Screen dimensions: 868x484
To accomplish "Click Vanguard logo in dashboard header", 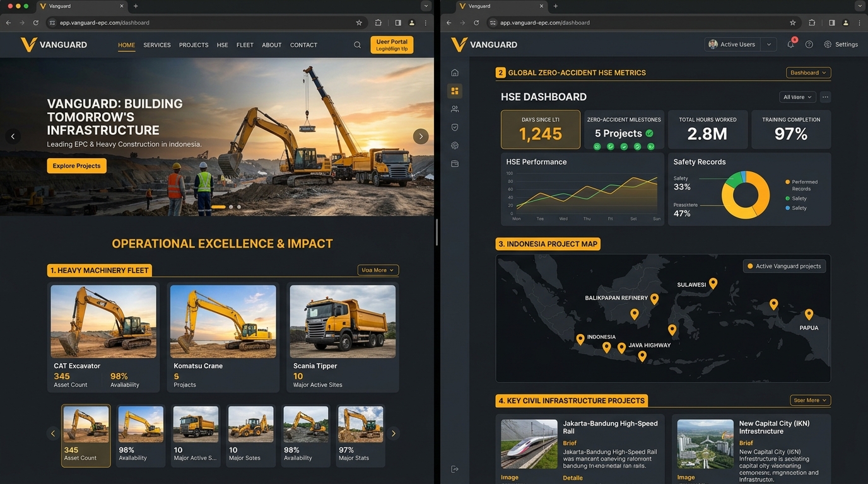I will (484, 45).
